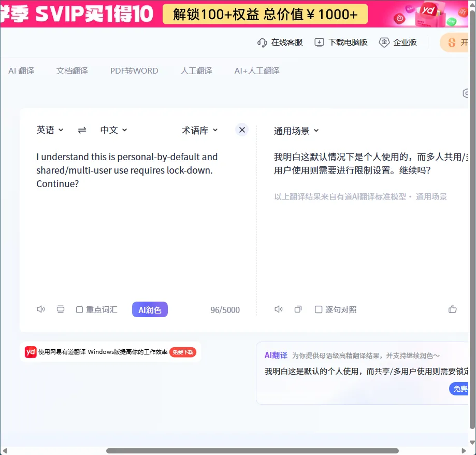476x455 pixels.
Task: Click the 使用网易有道翻译 Windows版 promo text
Action: pos(103,352)
